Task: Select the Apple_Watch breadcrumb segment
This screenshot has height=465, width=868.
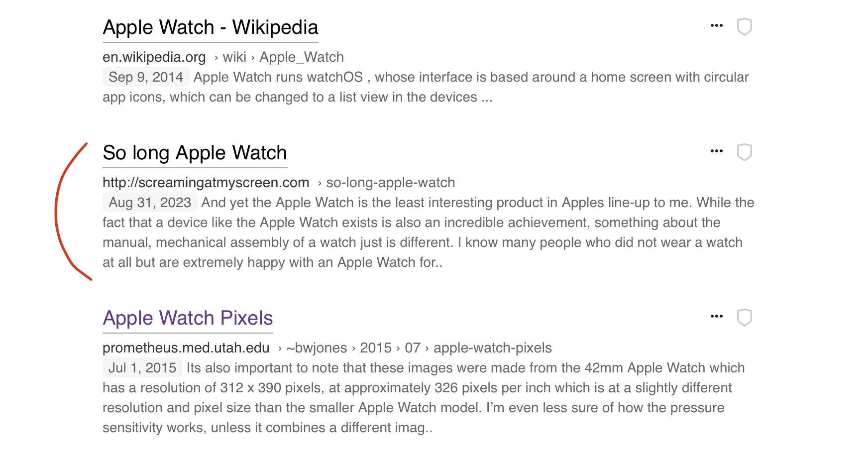Action: tap(302, 57)
